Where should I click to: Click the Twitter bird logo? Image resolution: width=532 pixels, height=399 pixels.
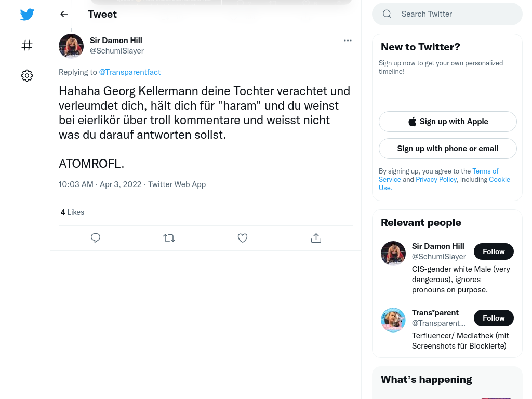[x=27, y=15]
